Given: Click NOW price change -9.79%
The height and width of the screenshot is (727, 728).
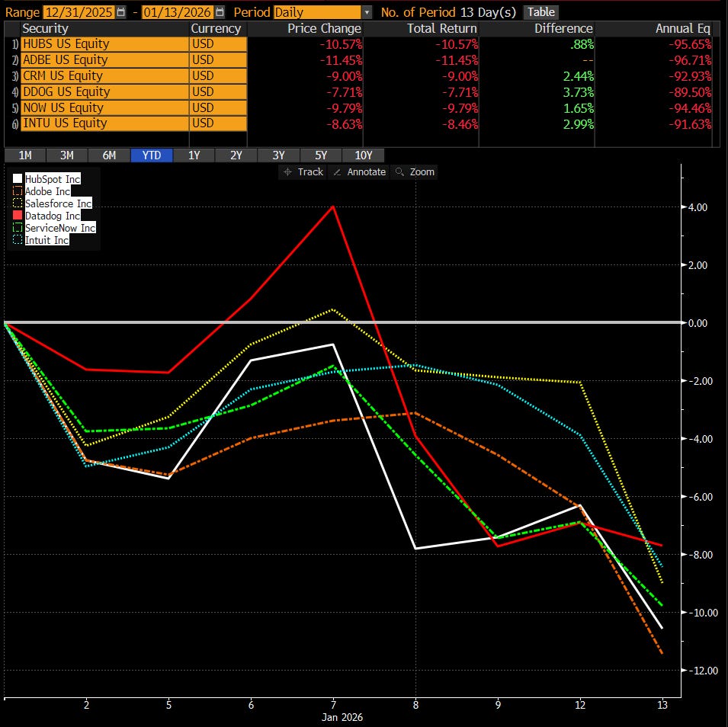Looking at the screenshot, I should [x=344, y=108].
